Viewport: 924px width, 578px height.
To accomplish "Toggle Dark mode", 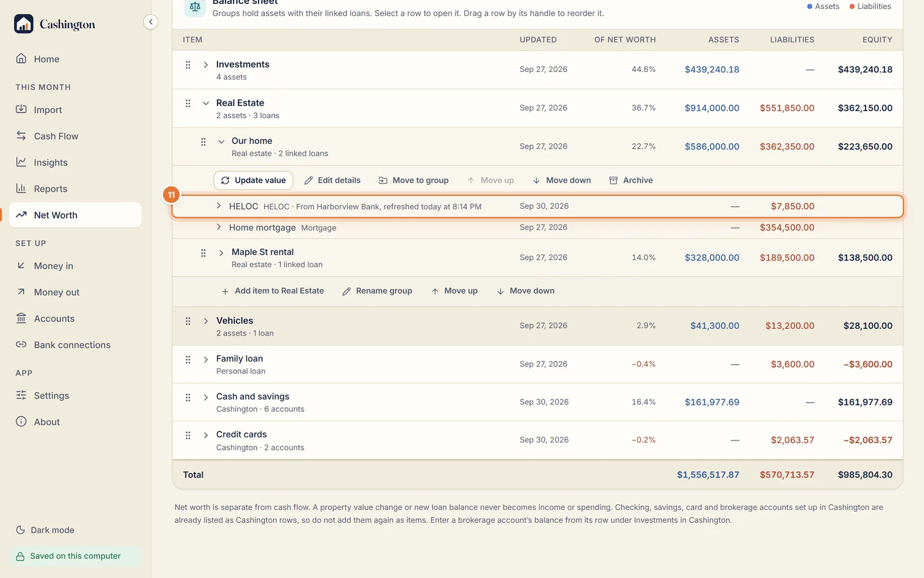I will (x=45, y=530).
